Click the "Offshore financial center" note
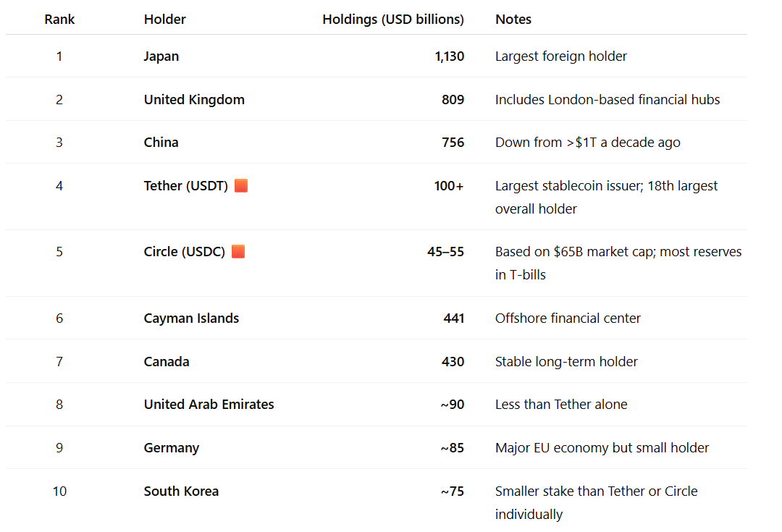The height and width of the screenshot is (532, 782). [568, 318]
